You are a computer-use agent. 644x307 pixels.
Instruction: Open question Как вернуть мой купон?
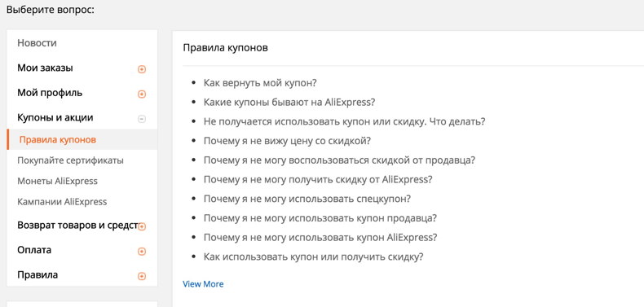tap(260, 83)
